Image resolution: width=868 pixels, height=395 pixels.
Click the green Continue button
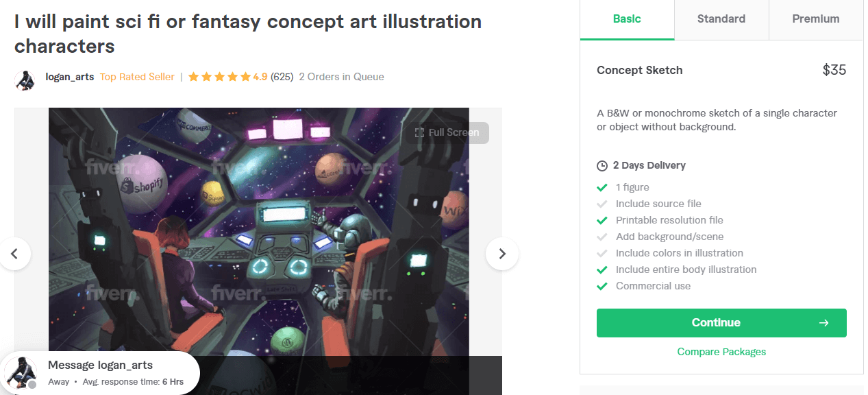click(721, 323)
